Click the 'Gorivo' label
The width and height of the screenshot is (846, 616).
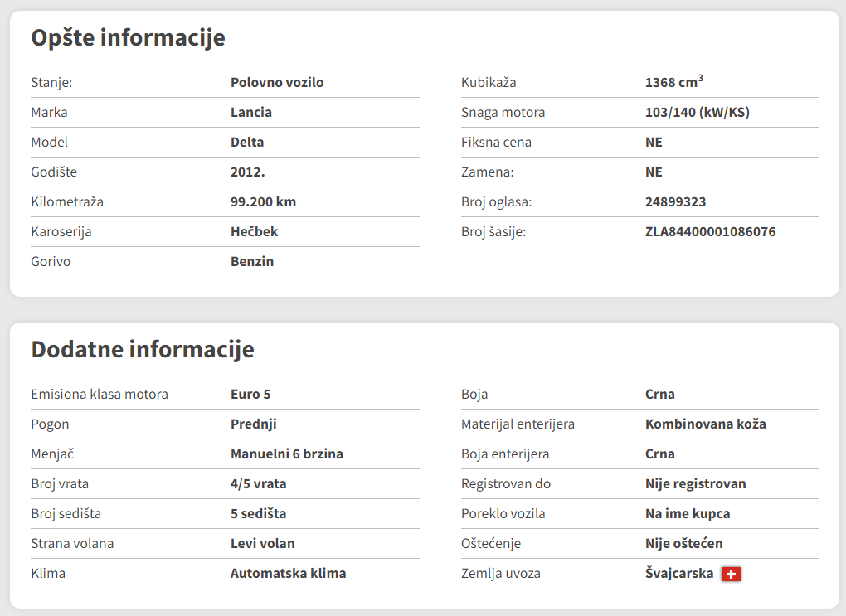pos(51,262)
